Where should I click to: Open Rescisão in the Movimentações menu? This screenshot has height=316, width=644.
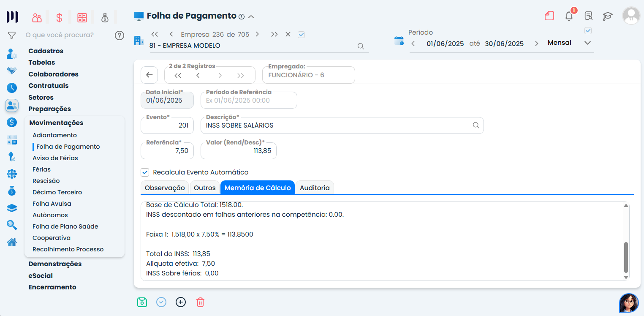46,181
